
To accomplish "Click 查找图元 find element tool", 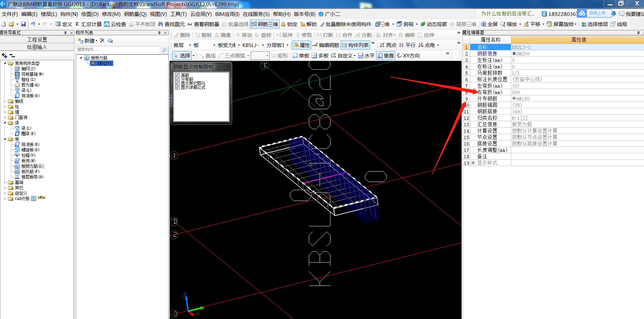I will (x=171, y=24).
